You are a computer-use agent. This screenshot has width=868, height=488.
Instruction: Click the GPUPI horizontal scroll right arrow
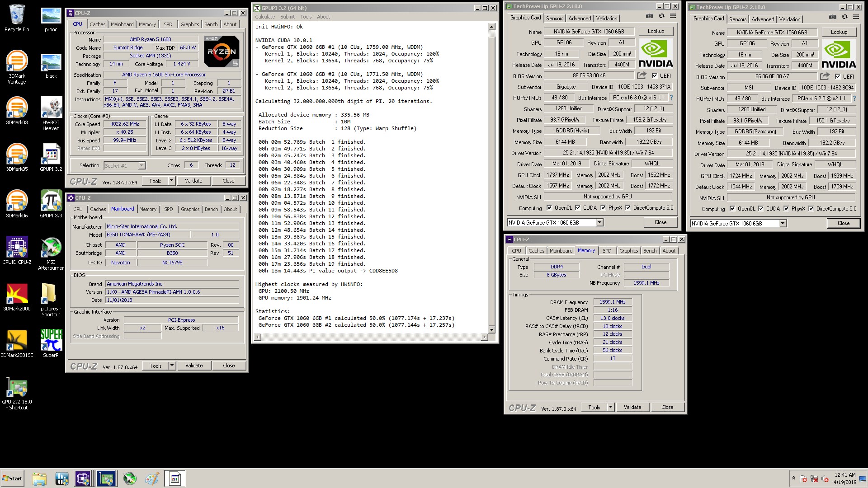tap(485, 337)
